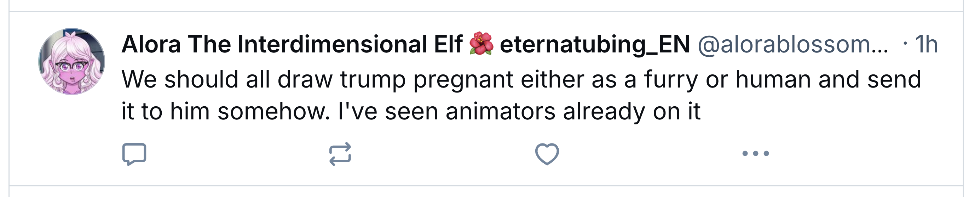
Task: Open the three-dot more options menu
Action: click(756, 153)
